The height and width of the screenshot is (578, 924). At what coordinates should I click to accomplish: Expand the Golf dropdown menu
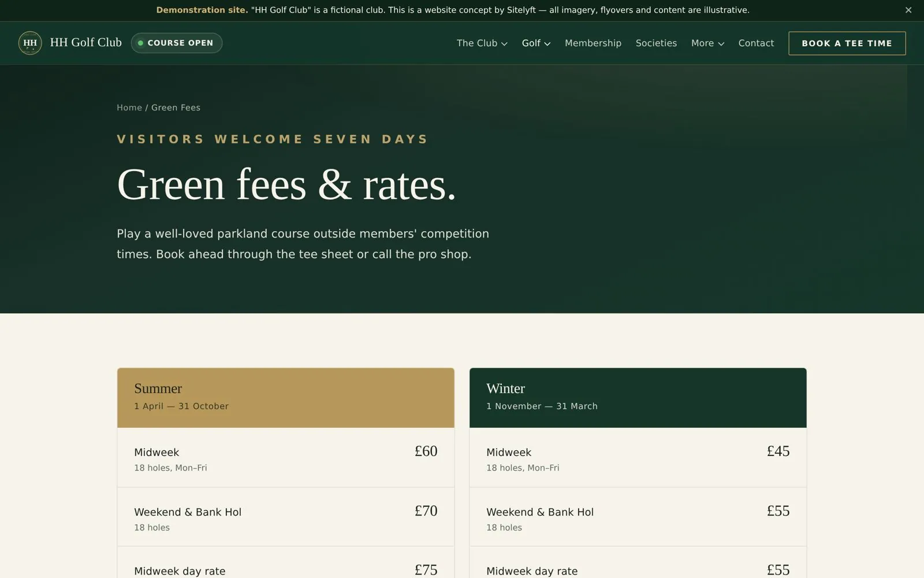(x=536, y=43)
